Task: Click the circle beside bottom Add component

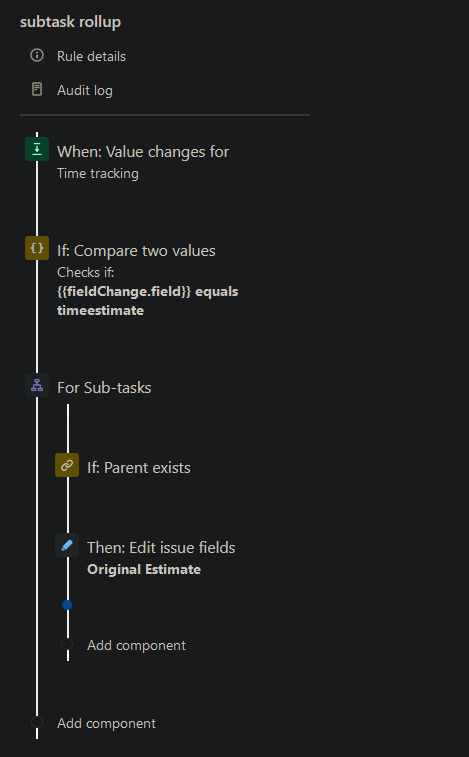Action: pos(37,722)
